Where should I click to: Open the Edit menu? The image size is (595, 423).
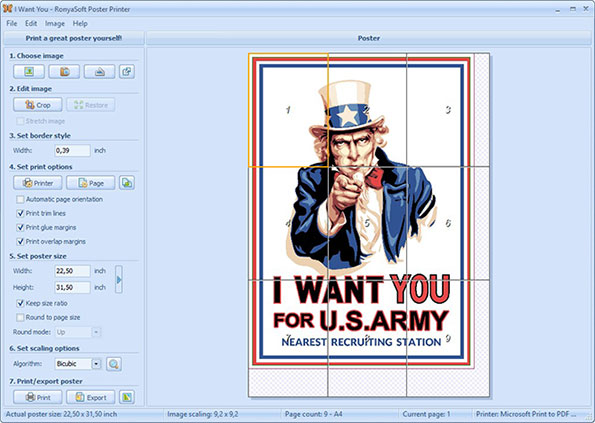coord(31,24)
